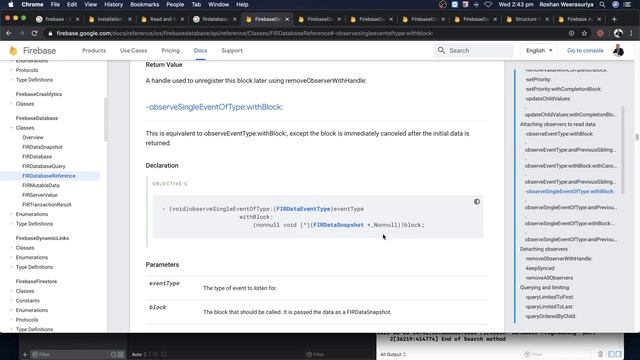Click the observeSingleEventOfType:withBlock: heading link
640x360 pixels.
214,107
